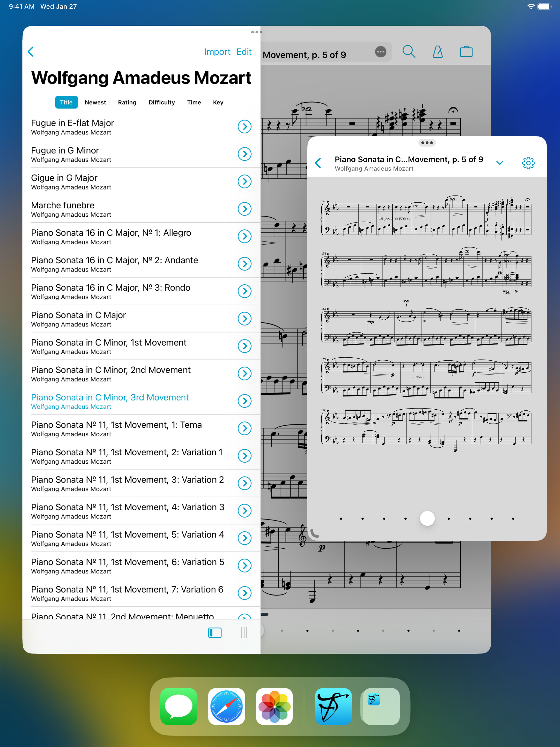This screenshot has width=560, height=747.
Task: Jump to first page dot in slide-over
Action: tap(341, 519)
